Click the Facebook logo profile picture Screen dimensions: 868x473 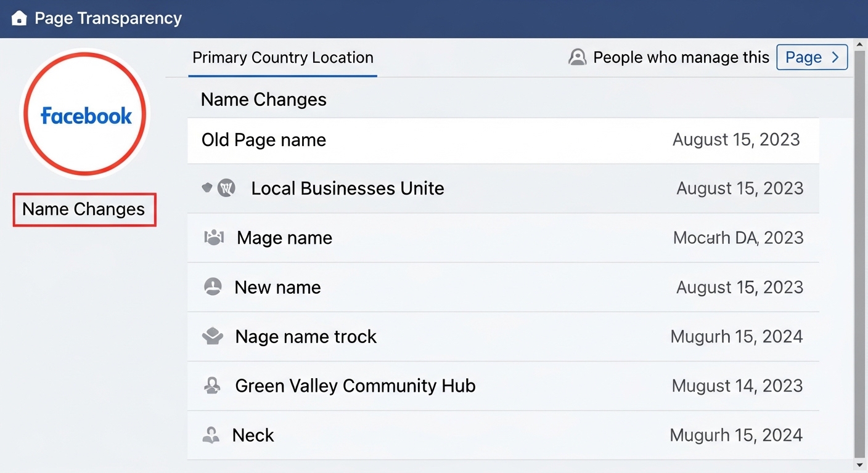pyautogui.click(x=85, y=114)
